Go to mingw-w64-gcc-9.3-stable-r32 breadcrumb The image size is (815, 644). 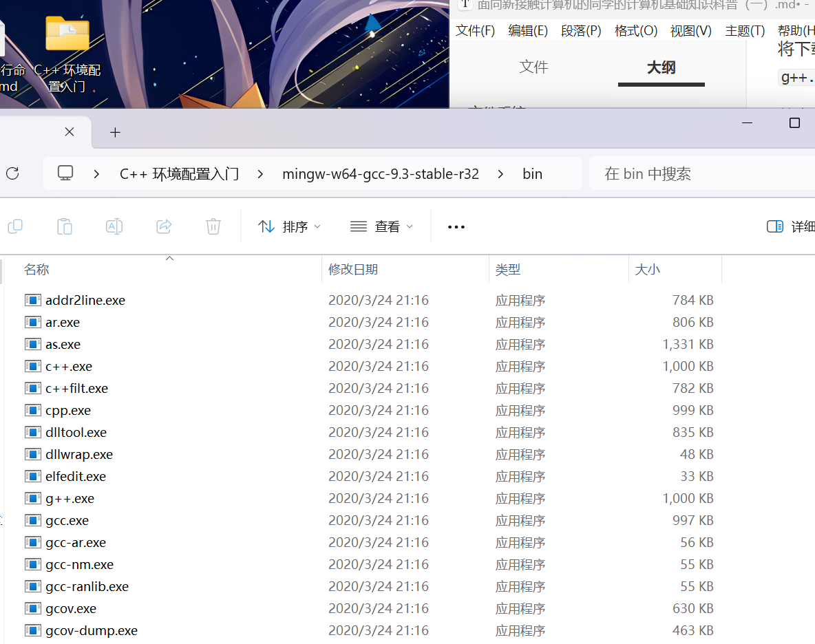[x=381, y=174]
